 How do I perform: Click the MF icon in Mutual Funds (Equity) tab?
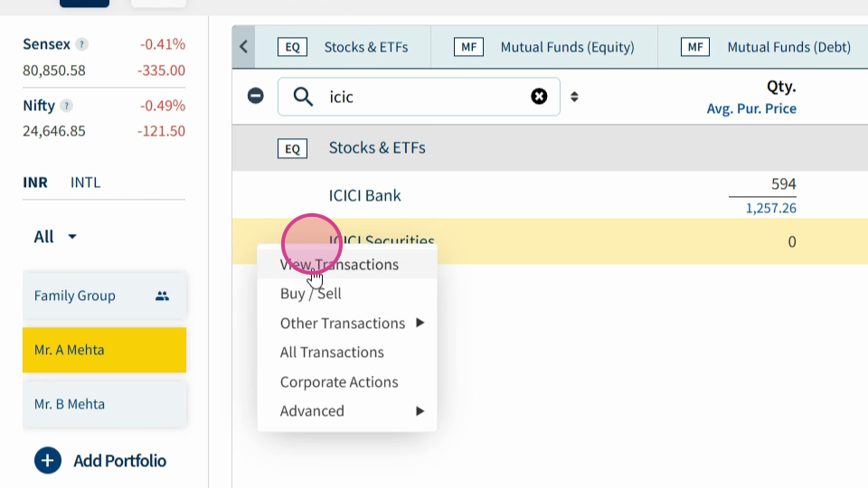point(469,47)
